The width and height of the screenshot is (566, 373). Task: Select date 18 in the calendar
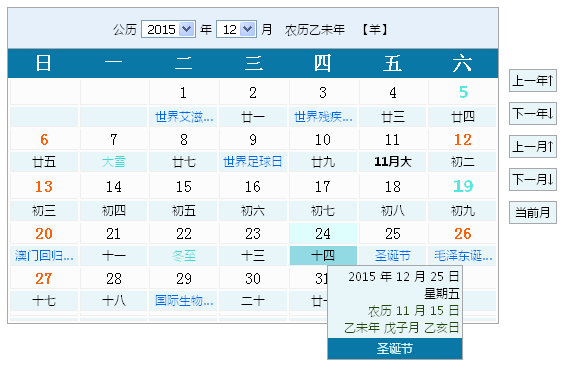[393, 187]
